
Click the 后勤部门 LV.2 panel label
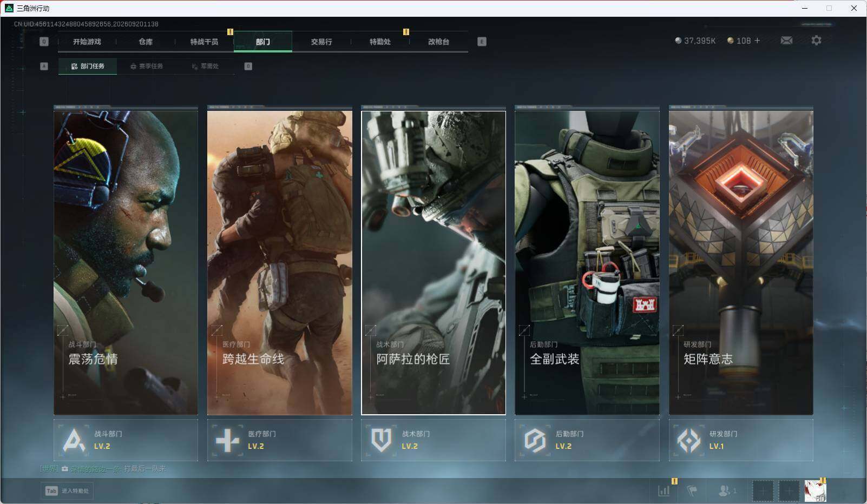click(x=569, y=440)
